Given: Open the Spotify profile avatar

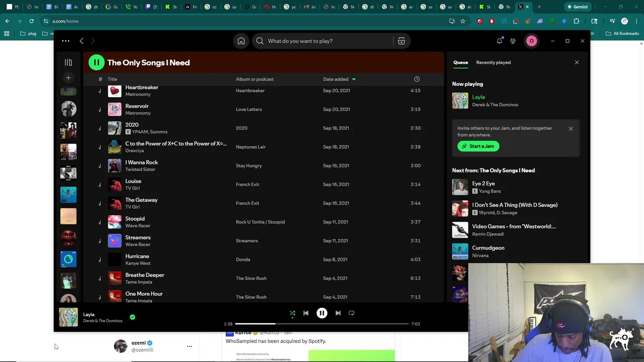Looking at the screenshot, I should pos(531,41).
